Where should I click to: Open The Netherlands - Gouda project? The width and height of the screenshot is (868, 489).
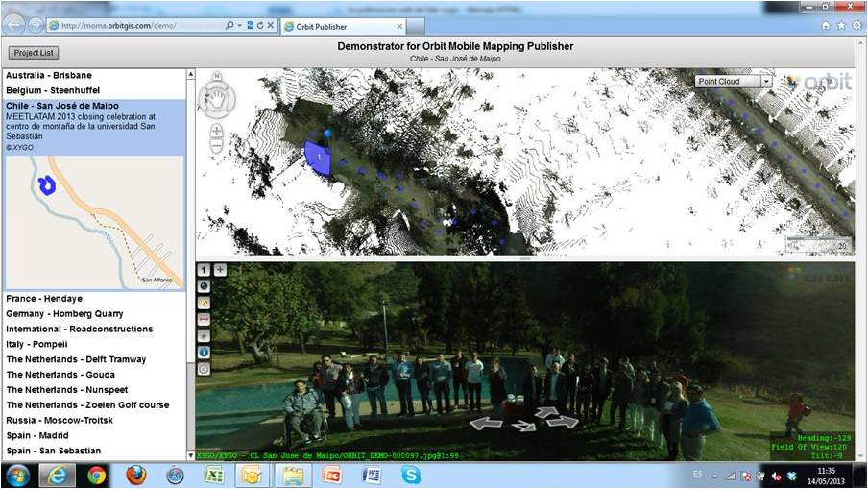tap(60, 375)
